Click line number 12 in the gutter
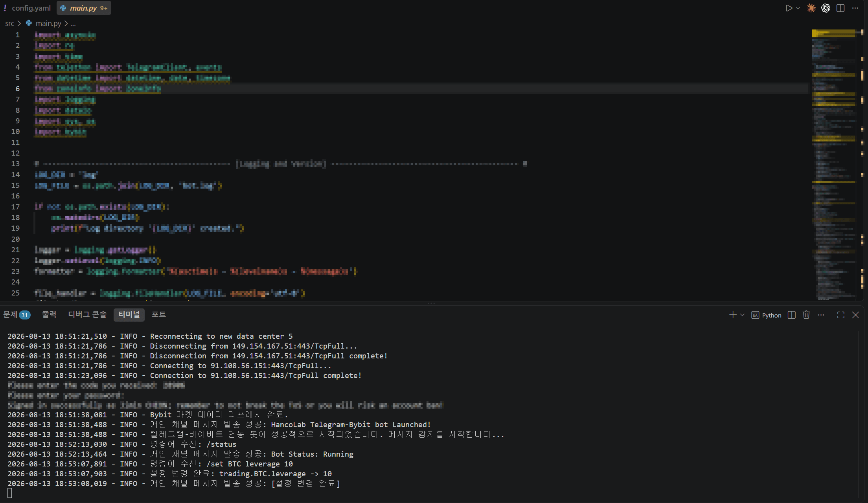Viewport: 868px width, 503px height. [x=15, y=153]
